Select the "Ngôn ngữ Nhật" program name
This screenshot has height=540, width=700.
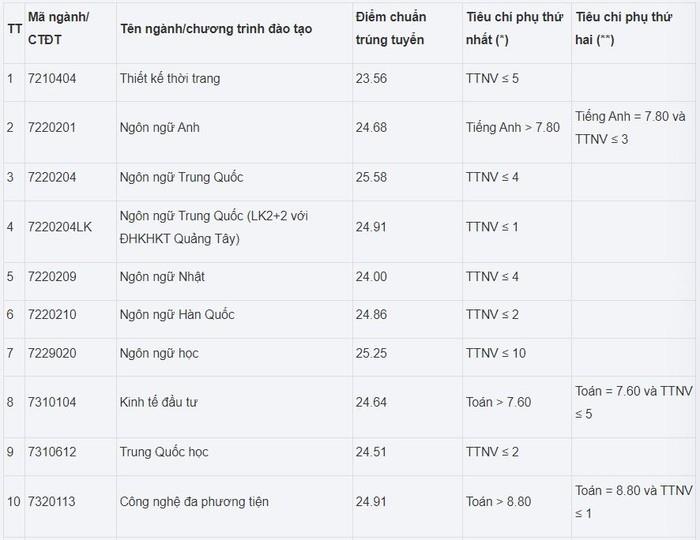(x=161, y=276)
